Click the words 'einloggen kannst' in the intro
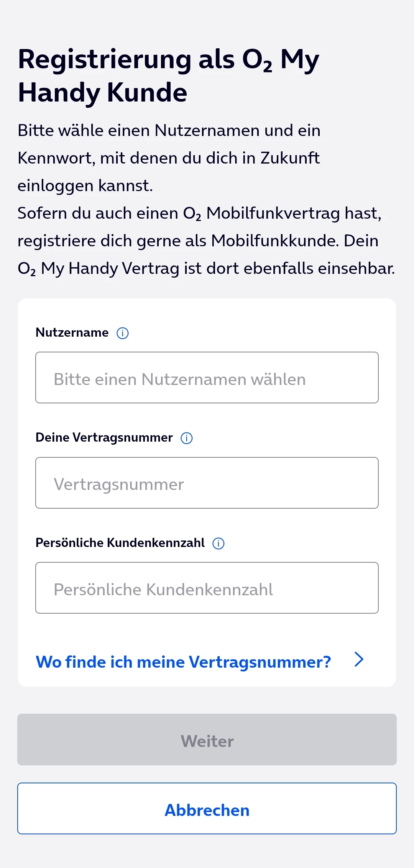The image size is (414, 868). [85, 186]
